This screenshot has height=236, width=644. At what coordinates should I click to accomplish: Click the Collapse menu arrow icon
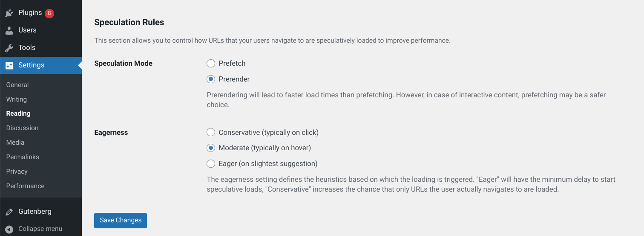click(x=9, y=229)
